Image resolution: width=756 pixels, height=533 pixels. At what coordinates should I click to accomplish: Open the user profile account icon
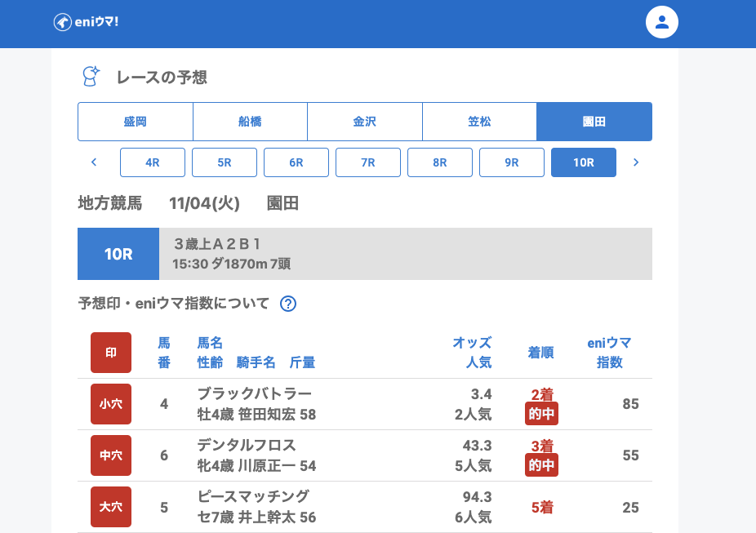662,22
